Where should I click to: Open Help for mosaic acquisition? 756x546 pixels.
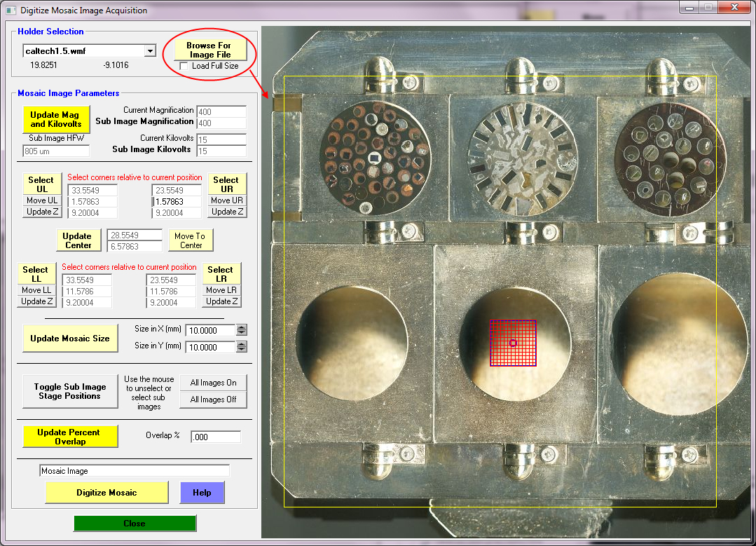click(202, 493)
